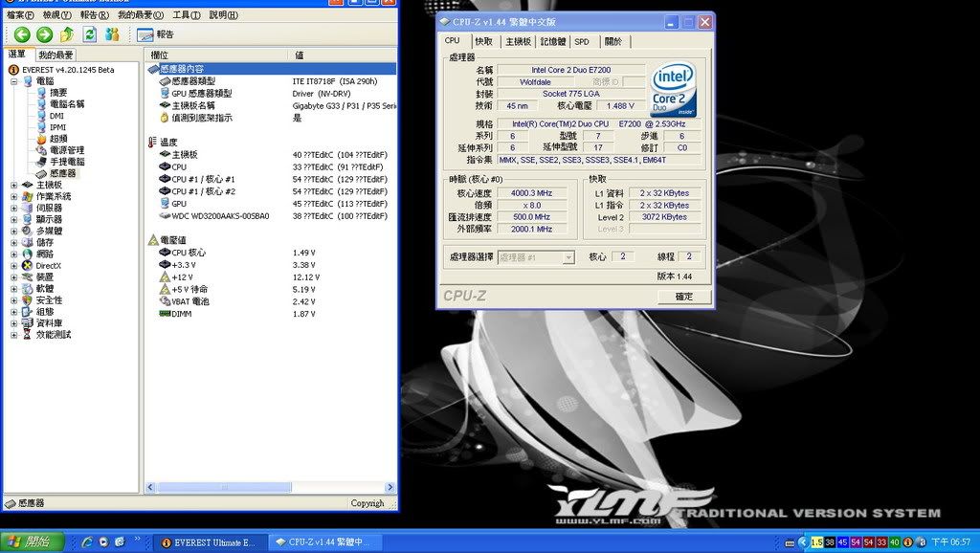This screenshot has height=553, width=980.
Task: Open the 我的最愛(O) menu in the menu bar
Action: pyautogui.click(x=141, y=15)
